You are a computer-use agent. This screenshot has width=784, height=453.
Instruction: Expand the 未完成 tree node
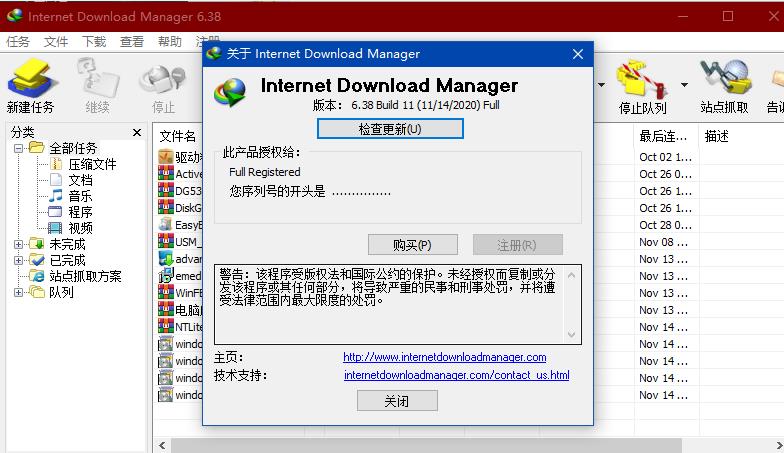click(x=18, y=244)
